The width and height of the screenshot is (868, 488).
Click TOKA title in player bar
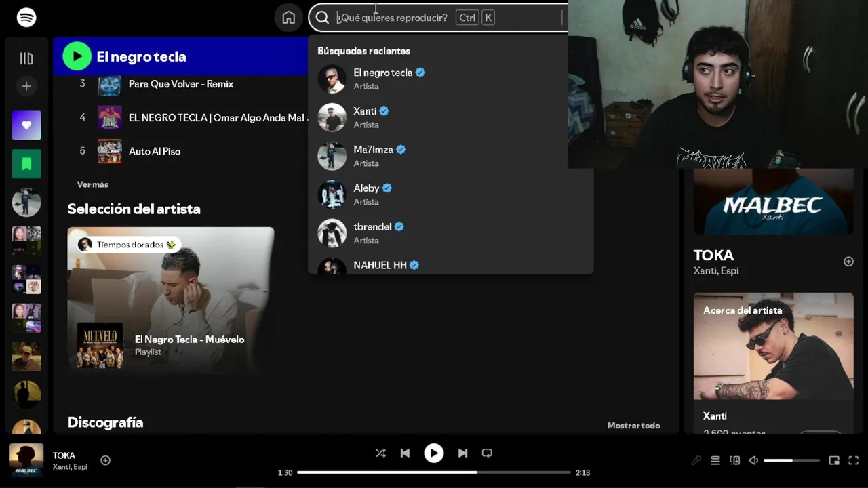[64, 455]
